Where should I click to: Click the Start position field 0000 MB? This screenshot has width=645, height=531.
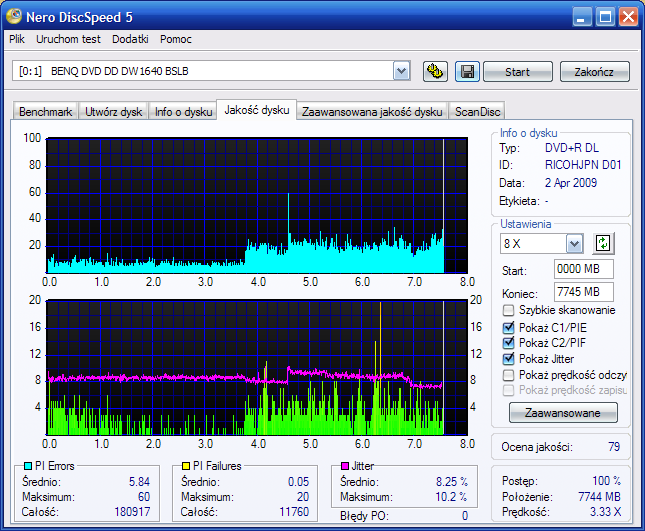pyautogui.click(x=584, y=269)
